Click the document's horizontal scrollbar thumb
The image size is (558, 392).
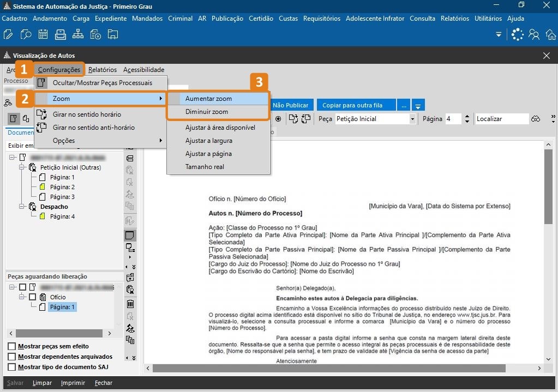tap(329, 368)
